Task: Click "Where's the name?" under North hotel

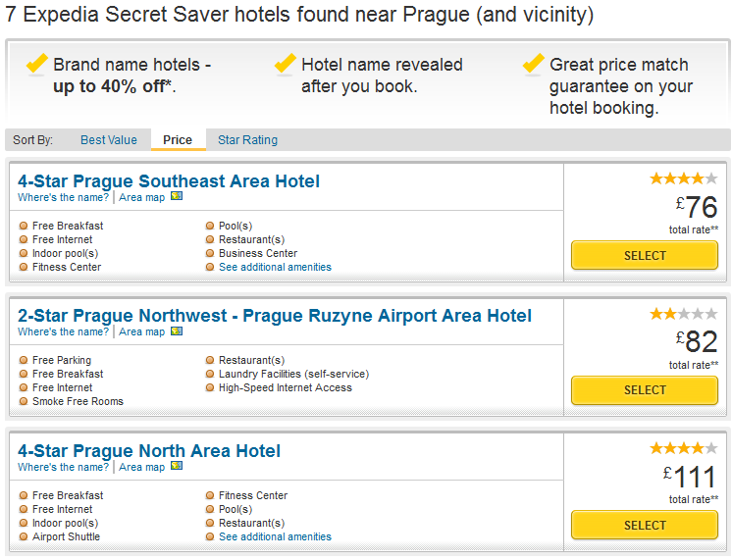Action: pos(63,467)
